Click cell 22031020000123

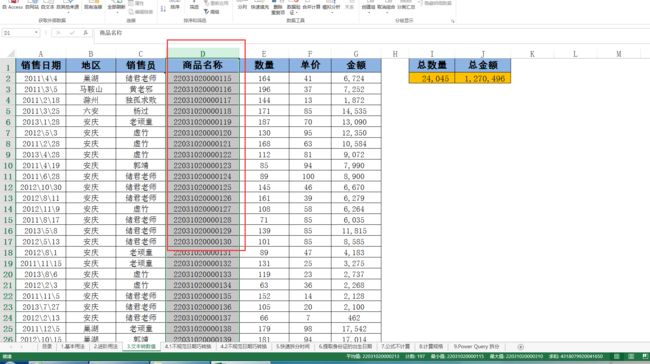(x=203, y=165)
